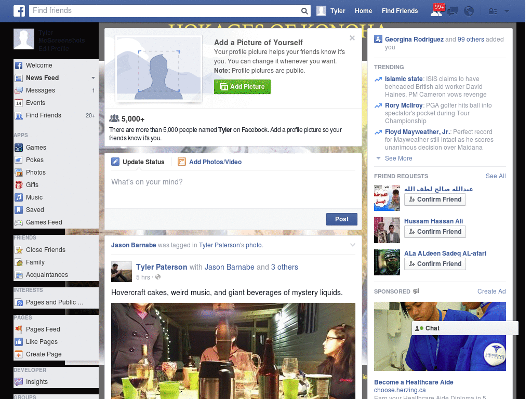Click the Gifts icon

[19, 185]
